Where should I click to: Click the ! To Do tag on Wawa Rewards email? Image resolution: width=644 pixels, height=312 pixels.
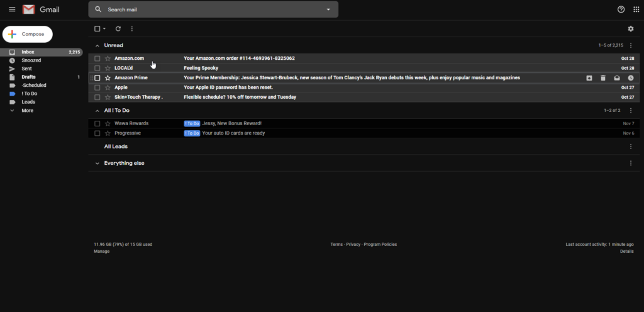point(192,123)
